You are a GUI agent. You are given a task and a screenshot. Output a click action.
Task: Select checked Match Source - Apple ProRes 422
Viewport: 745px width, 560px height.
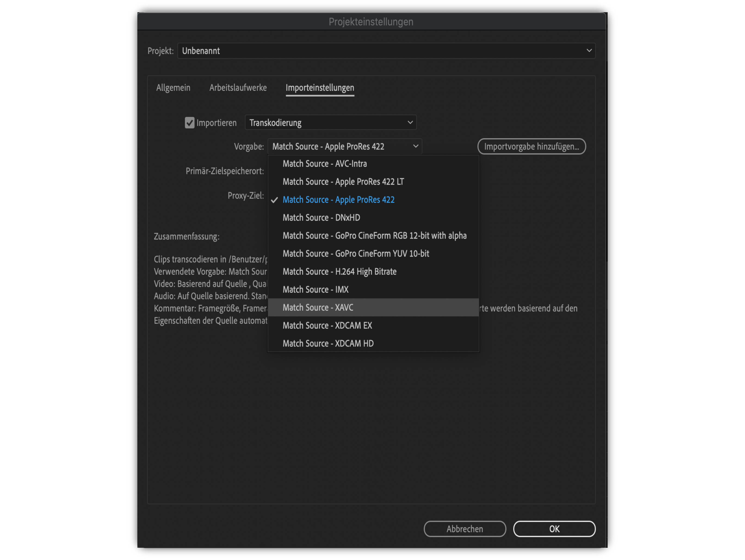point(338,200)
